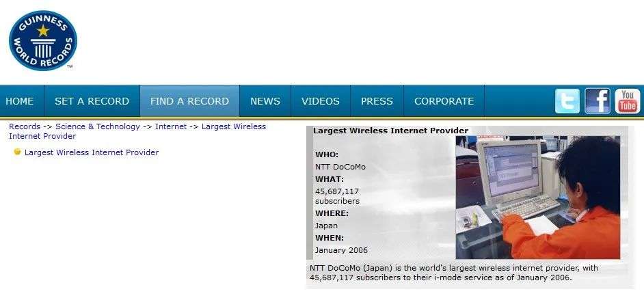Click the NTT DoCoMo value under WHO

coord(340,167)
